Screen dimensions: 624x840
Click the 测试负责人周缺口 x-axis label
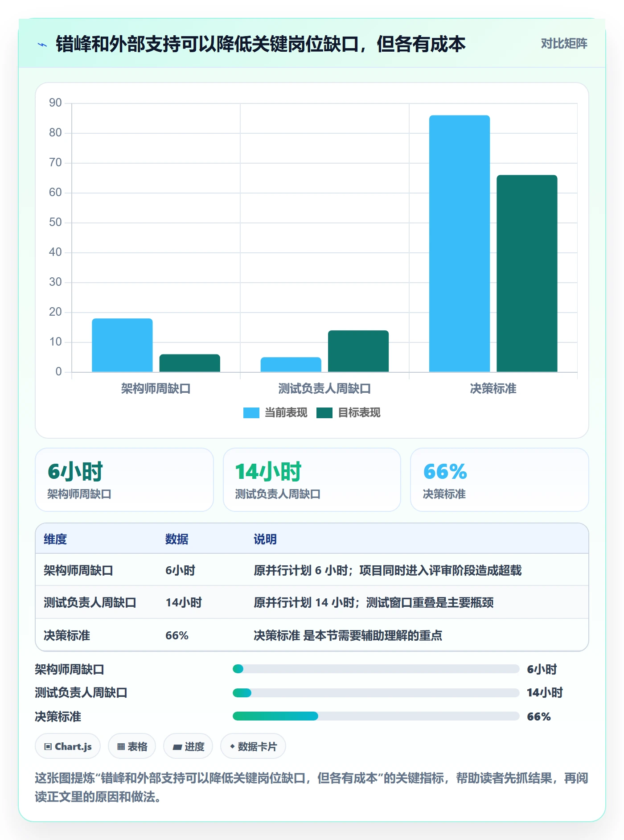[x=324, y=389]
